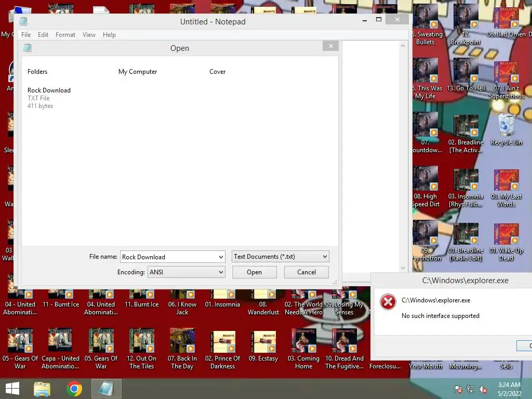Open Google Chrome from taskbar
Image resolution: width=532 pixels, height=399 pixels.
point(74,389)
